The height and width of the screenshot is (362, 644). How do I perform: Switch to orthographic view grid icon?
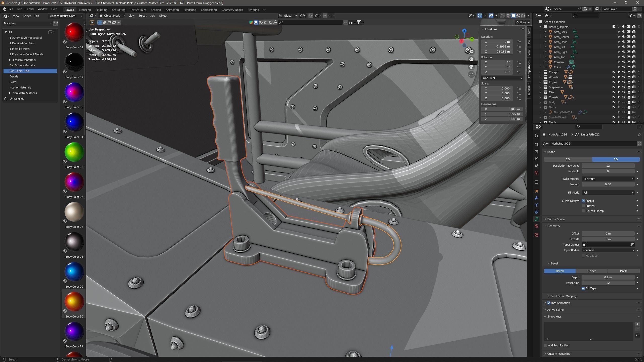coord(471,75)
